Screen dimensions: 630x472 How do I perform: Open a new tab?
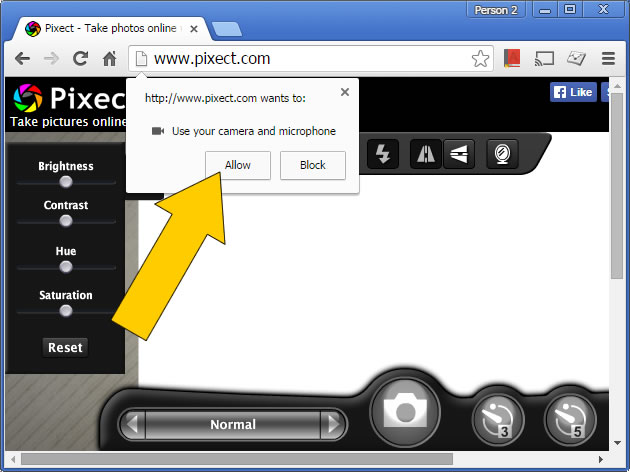[227, 29]
